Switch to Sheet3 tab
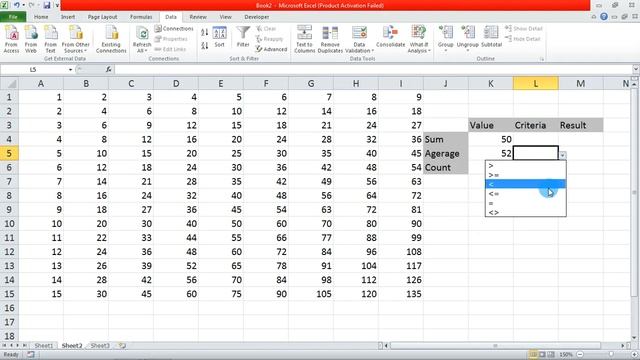Screen dimensions: 640x360 100,345
